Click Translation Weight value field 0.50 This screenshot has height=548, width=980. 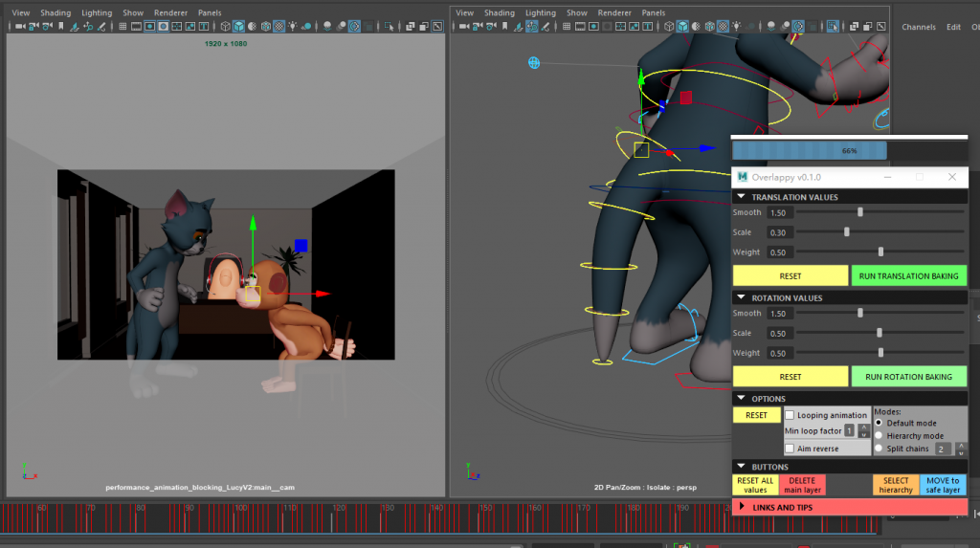(779, 252)
